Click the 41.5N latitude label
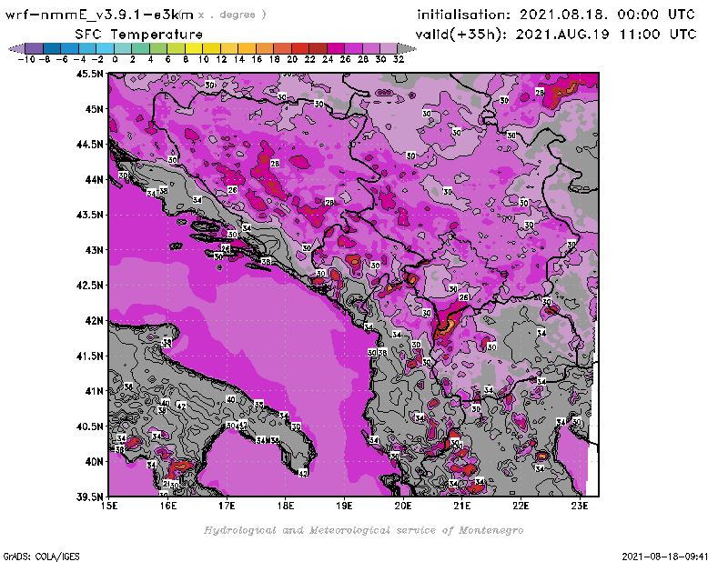This screenshot has height=562, width=728. [89, 356]
